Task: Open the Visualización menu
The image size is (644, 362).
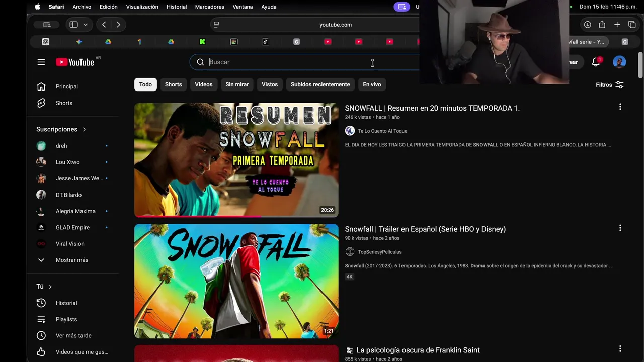Action: [142, 7]
